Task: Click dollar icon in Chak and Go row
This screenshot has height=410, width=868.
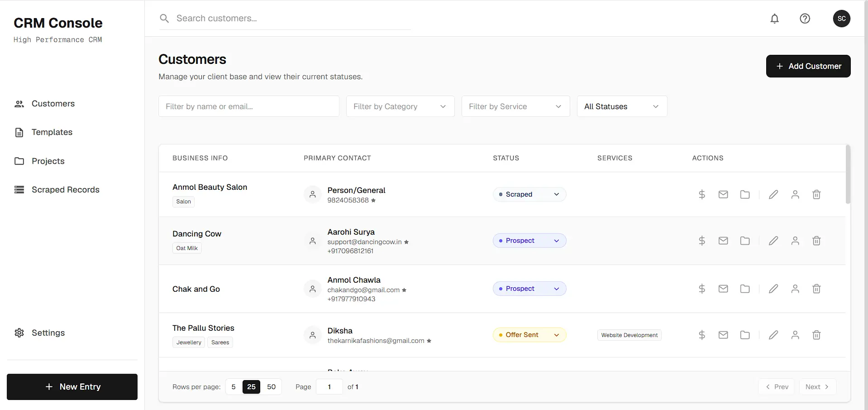Action: click(x=702, y=289)
